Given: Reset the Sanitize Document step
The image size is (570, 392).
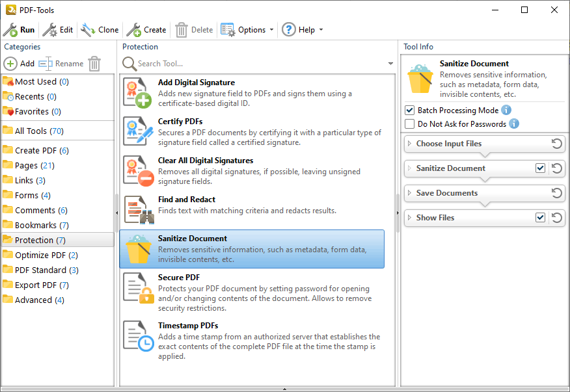Looking at the screenshot, I should (x=556, y=168).
